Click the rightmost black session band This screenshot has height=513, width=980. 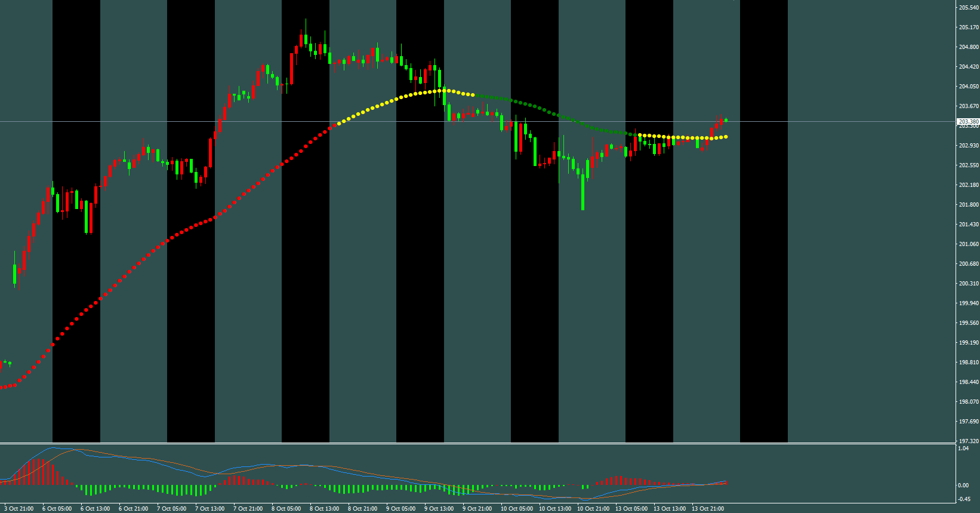(763, 239)
